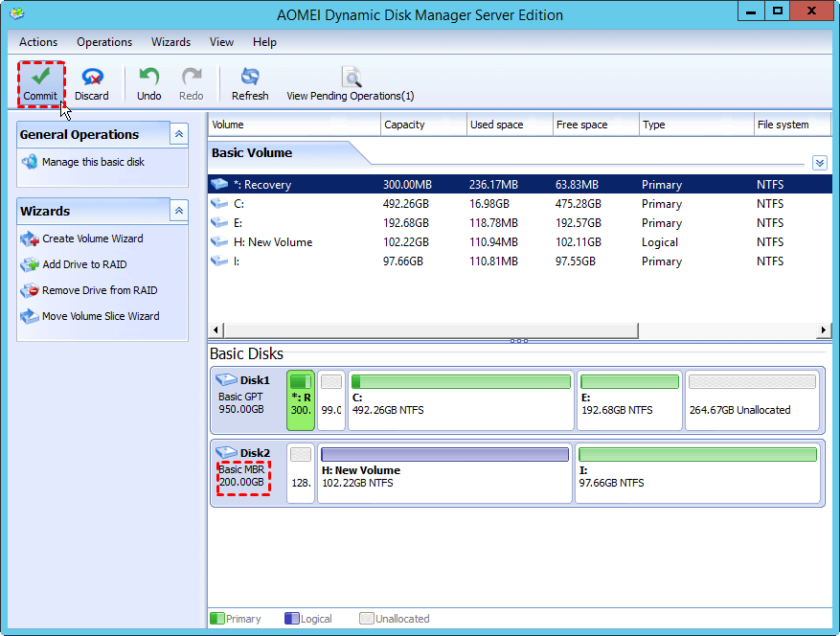The width and height of the screenshot is (840, 636).
Task: Collapse the General Operations panel
Action: (x=179, y=134)
